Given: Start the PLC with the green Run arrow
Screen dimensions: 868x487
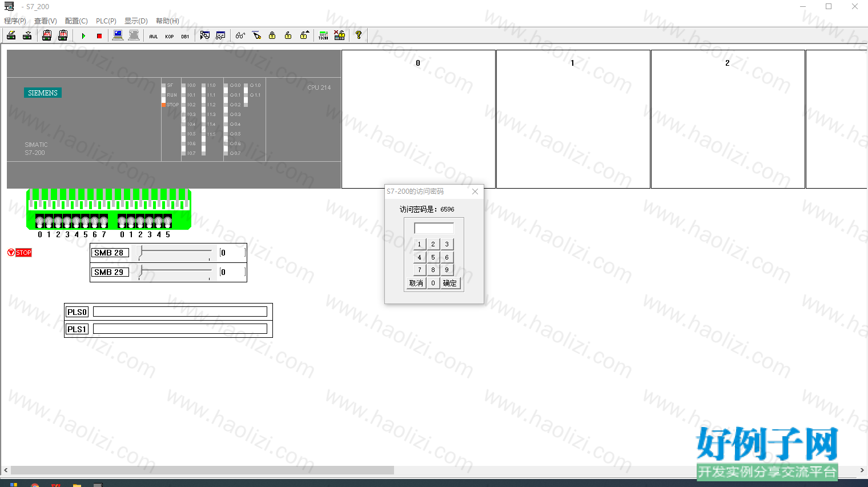Looking at the screenshot, I should (x=83, y=35).
